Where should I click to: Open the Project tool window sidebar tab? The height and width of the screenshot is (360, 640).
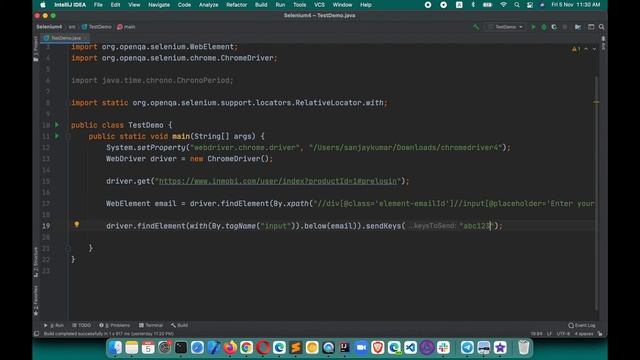[36, 49]
